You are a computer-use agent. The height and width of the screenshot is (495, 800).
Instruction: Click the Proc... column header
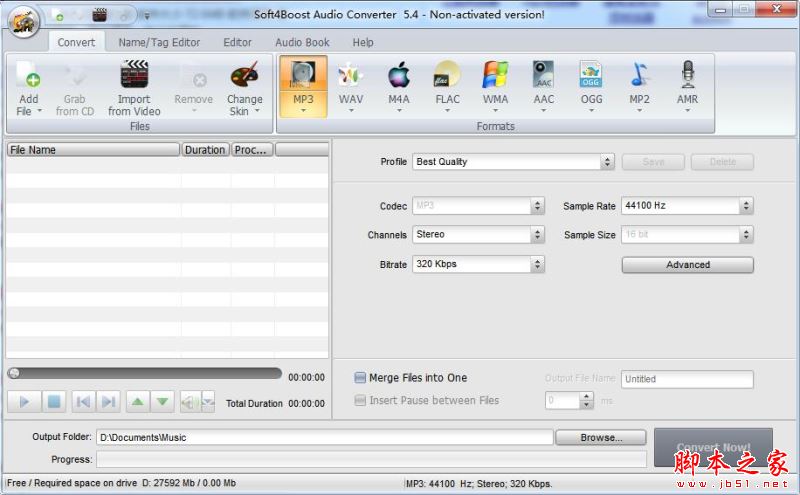[253, 150]
